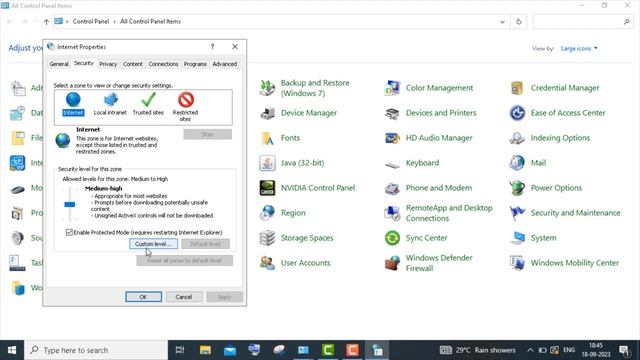Viewport: 640px width, 360px height.
Task: Switch to the Content tab
Action: click(133, 64)
